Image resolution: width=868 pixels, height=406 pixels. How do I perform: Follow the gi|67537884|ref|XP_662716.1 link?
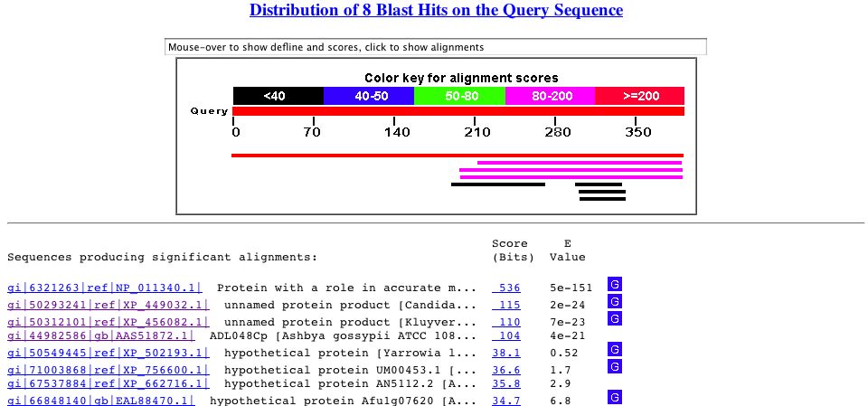click(108, 382)
